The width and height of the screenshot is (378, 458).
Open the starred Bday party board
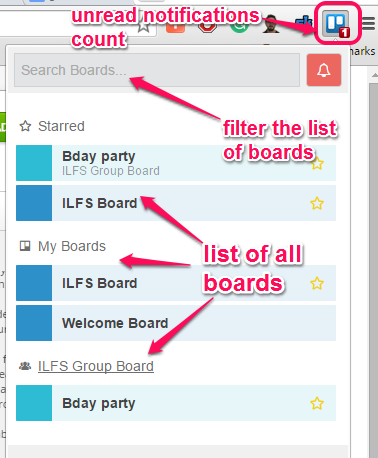[x=176, y=163]
